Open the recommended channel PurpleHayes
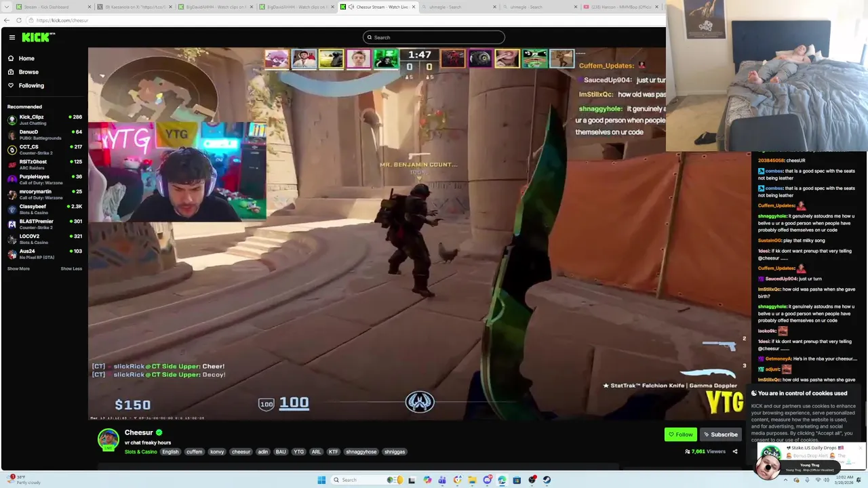 click(43, 180)
